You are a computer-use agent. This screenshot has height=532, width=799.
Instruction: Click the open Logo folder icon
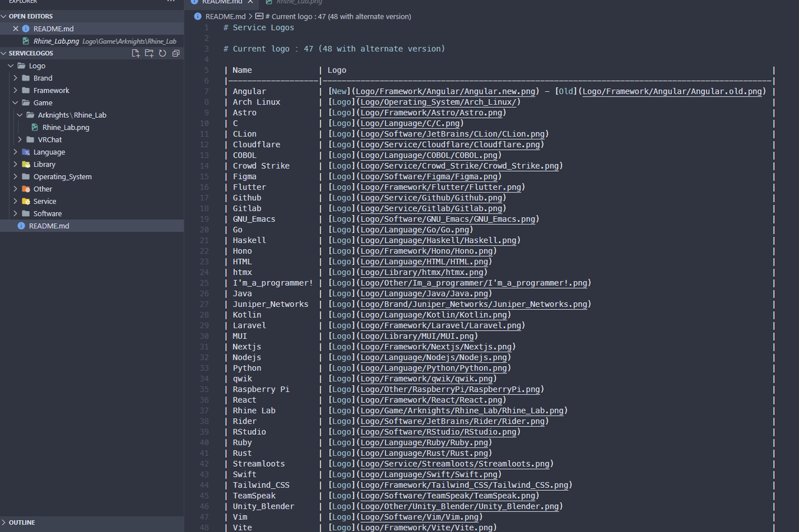tap(21, 66)
